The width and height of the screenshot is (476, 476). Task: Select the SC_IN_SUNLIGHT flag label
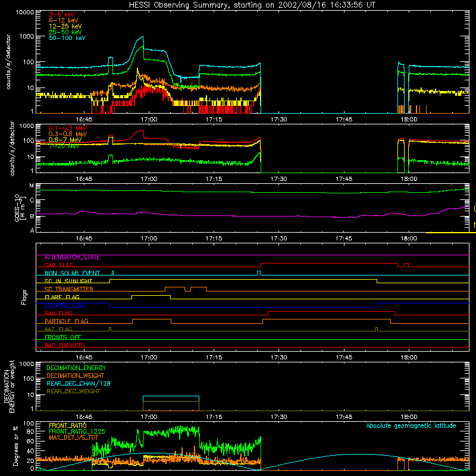(x=68, y=281)
